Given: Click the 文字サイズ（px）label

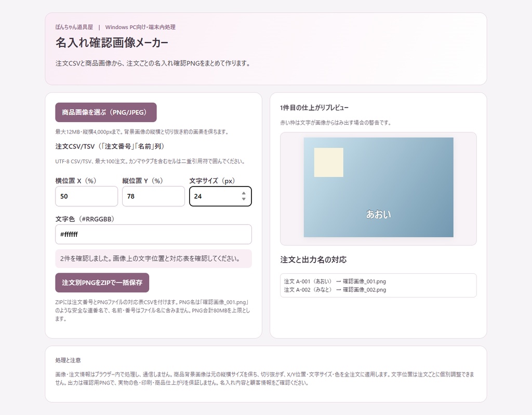Looking at the screenshot, I should click(212, 181).
